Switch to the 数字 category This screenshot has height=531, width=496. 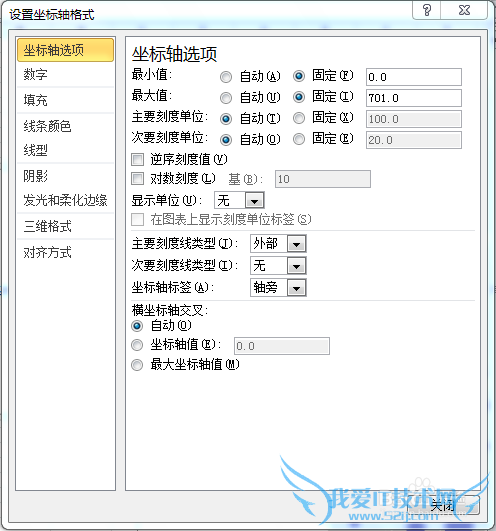(x=65, y=74)
